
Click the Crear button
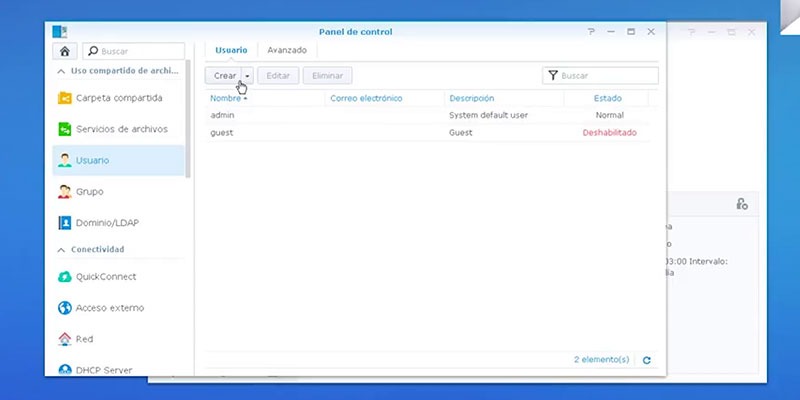(224, 76)
